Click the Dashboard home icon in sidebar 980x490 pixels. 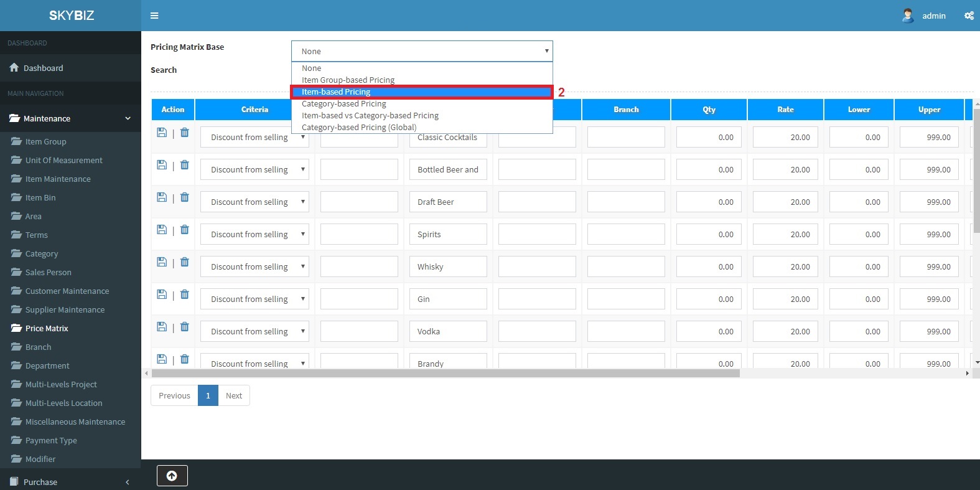tap(14, 68)
